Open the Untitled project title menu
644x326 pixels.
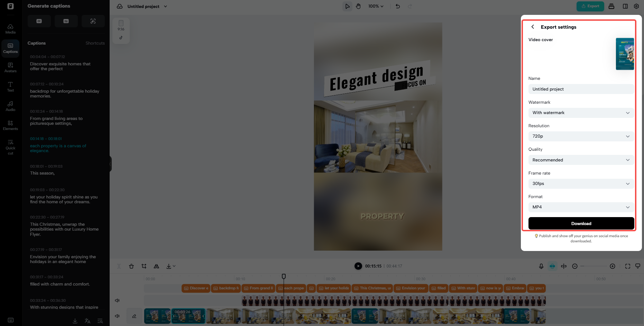coord(146,6)
